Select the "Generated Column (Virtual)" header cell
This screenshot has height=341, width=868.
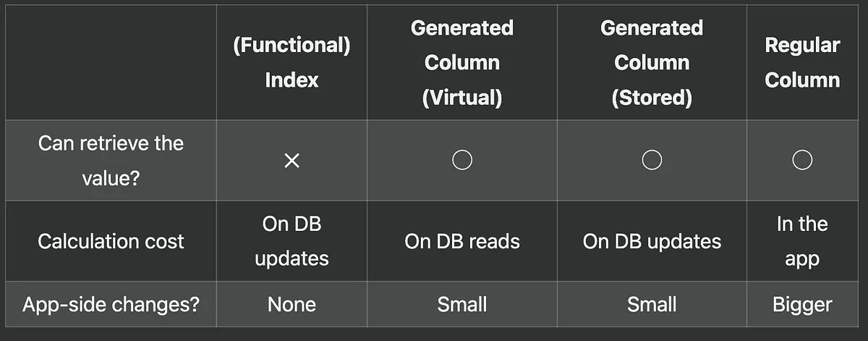pyautogui.click(x=462, y=63)
